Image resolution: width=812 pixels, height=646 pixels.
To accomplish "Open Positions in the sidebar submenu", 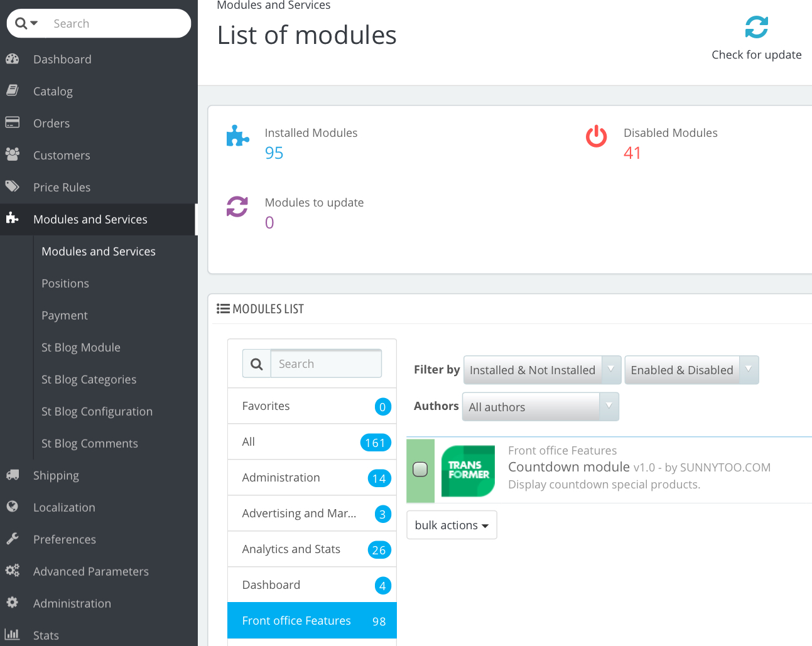I will [65, 283].
